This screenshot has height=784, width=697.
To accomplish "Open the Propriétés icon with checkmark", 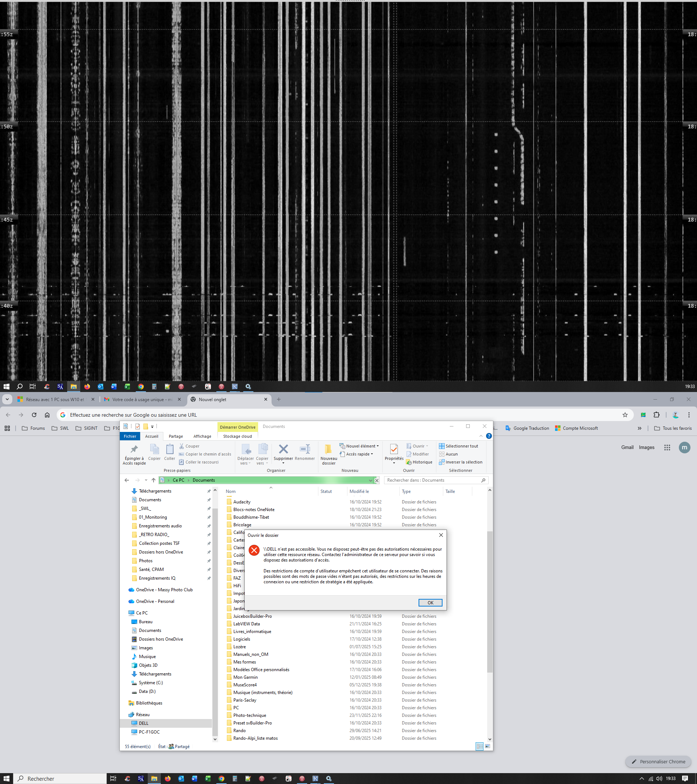I will [x=394, y=449].
